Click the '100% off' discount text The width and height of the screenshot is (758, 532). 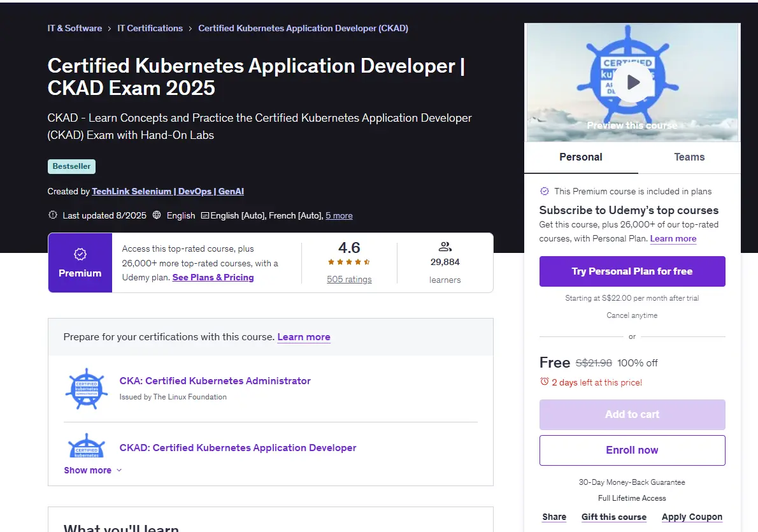pos(637,363)
